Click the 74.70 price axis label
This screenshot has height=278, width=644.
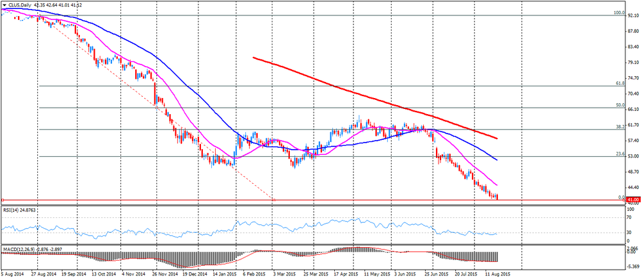click(x=632, y=78)
